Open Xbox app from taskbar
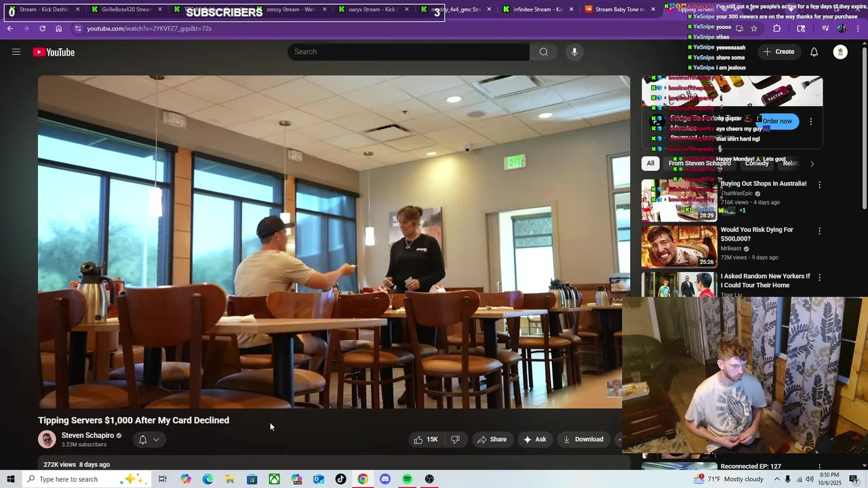Screen dimensions: 868x488 (274, 479)
